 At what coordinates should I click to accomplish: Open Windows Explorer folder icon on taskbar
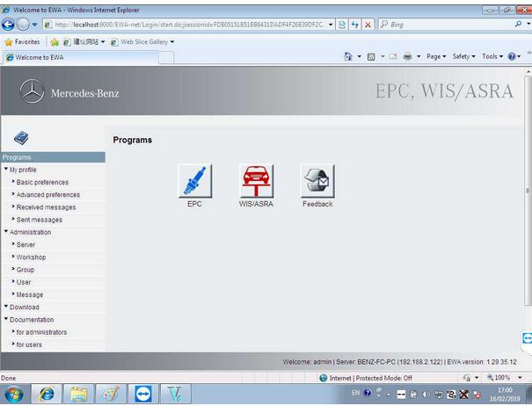[x=79, y=394]
